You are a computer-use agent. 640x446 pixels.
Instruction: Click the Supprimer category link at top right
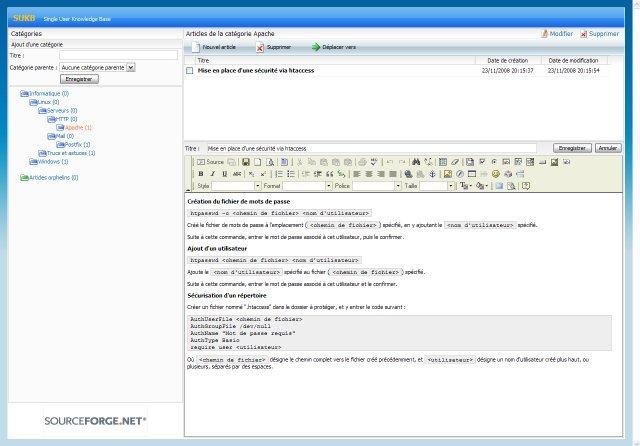[600, 34]
